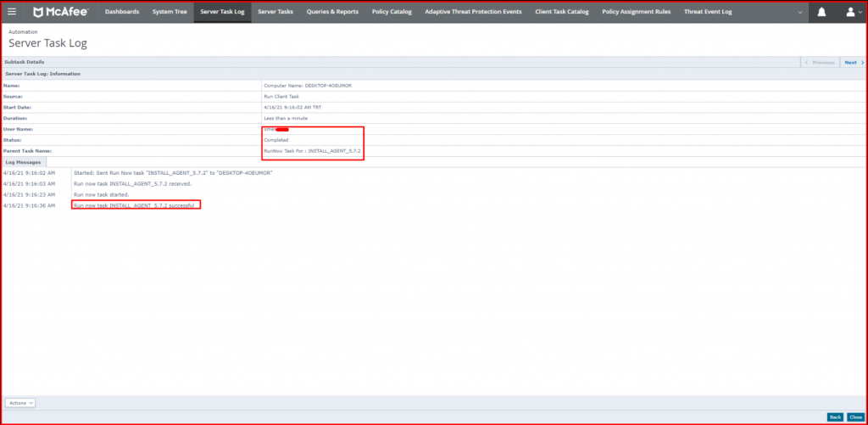Click the Previous subtask button
Image resolution: width=868 pixels, height=425 pixels.
[820, 62]
